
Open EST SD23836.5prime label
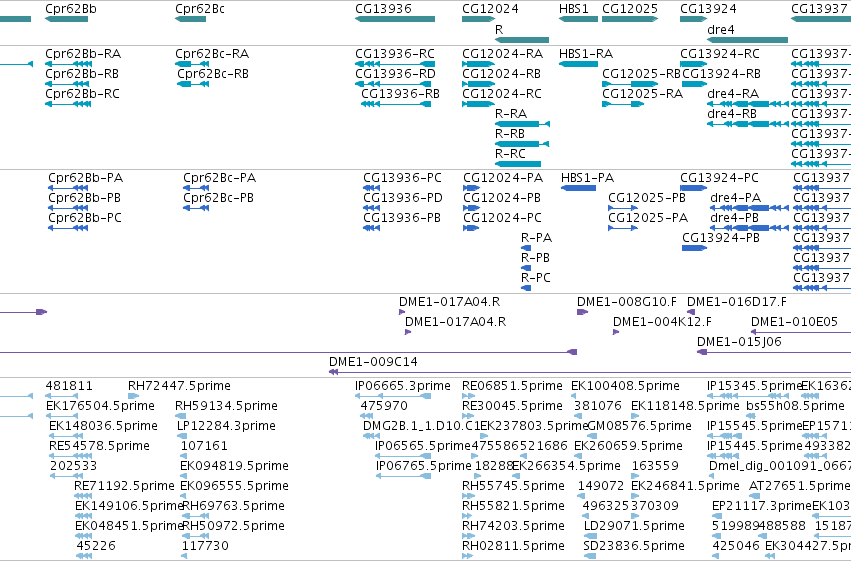pos(634,546)
